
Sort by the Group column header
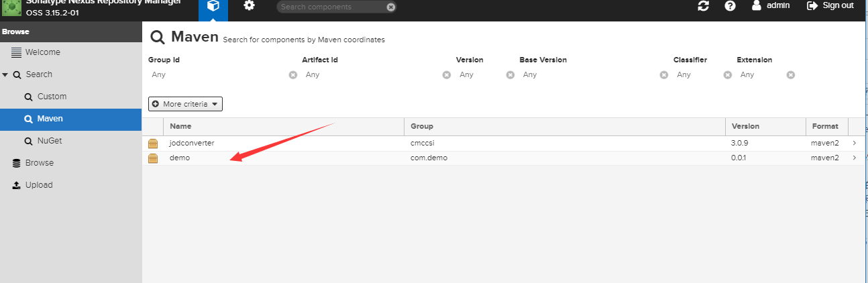pyautogui.click(x=565, y=126)
